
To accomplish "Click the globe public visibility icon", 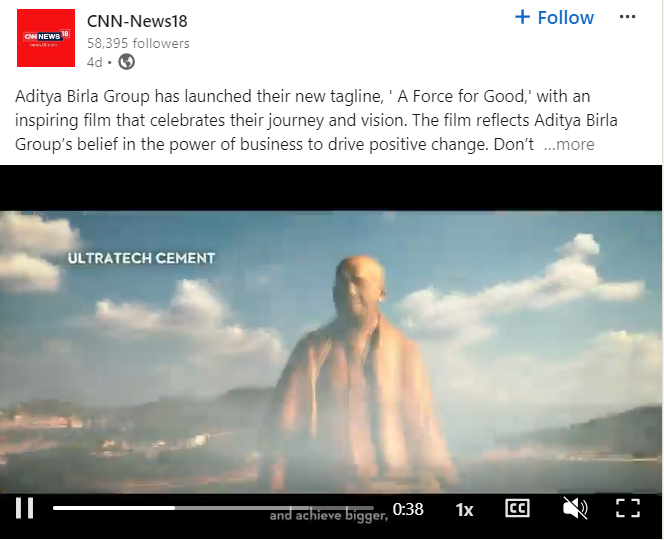I will 126,62.
